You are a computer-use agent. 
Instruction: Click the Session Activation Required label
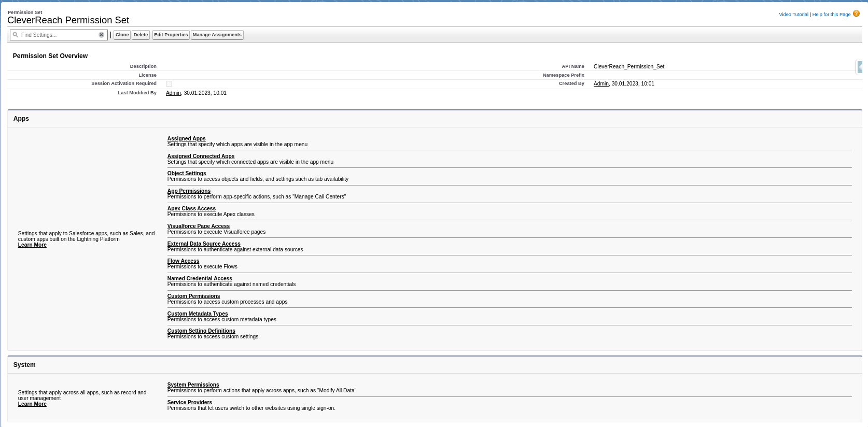[124, 83]
